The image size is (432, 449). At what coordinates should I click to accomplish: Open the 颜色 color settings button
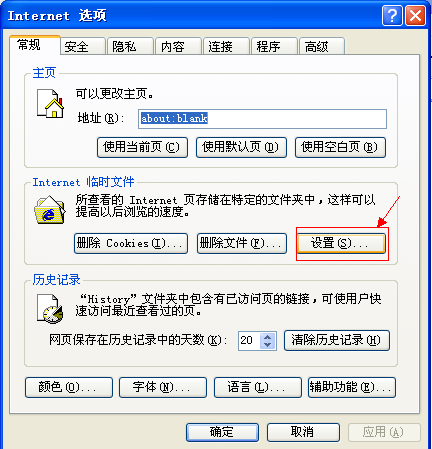click(x=69, y=387)
